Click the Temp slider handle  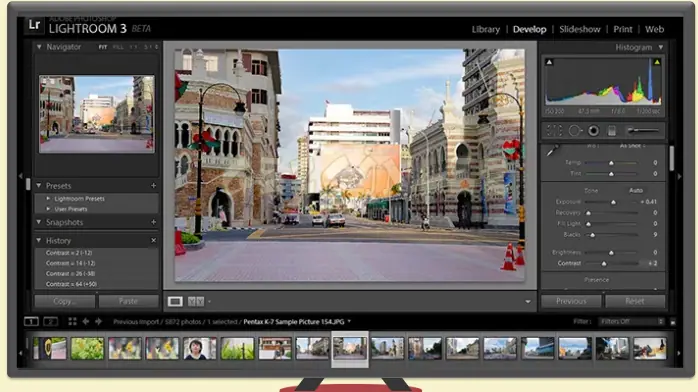click(x=611, y=163)
